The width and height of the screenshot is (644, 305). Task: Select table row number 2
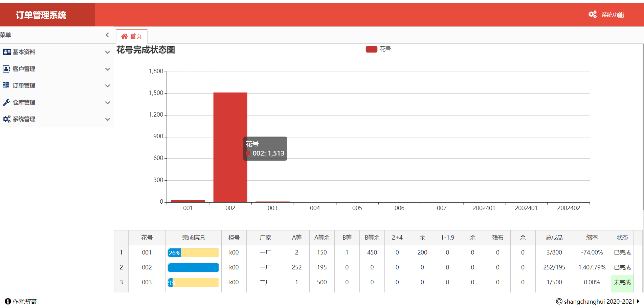(121, 267)
